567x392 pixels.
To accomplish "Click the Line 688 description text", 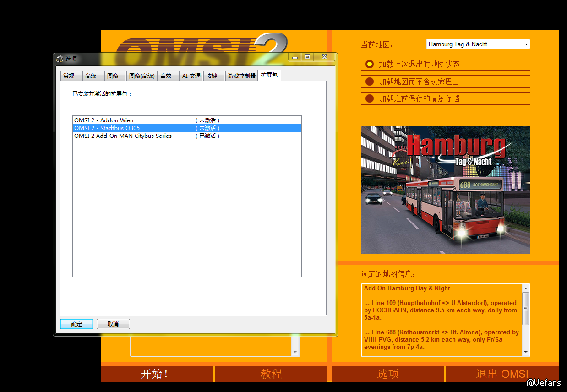I will [442, 339].
